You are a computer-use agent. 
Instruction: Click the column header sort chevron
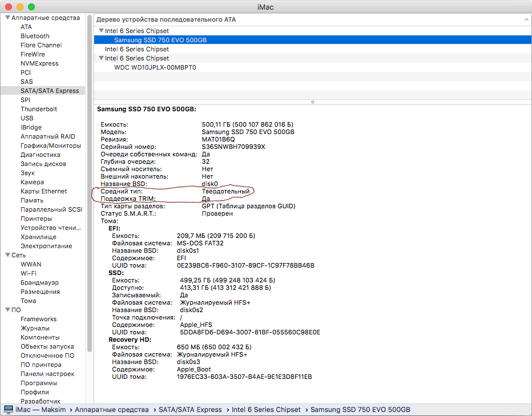526,19
